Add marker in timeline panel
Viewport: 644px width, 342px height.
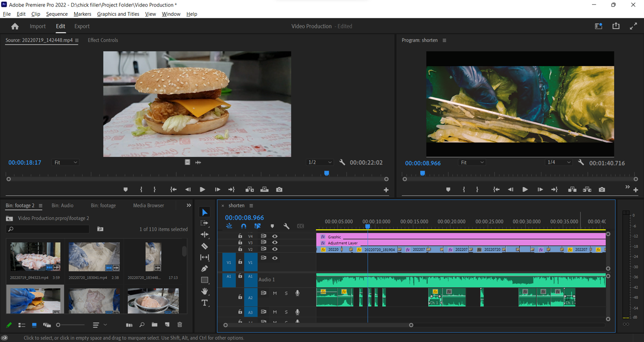tap(272, 226)
